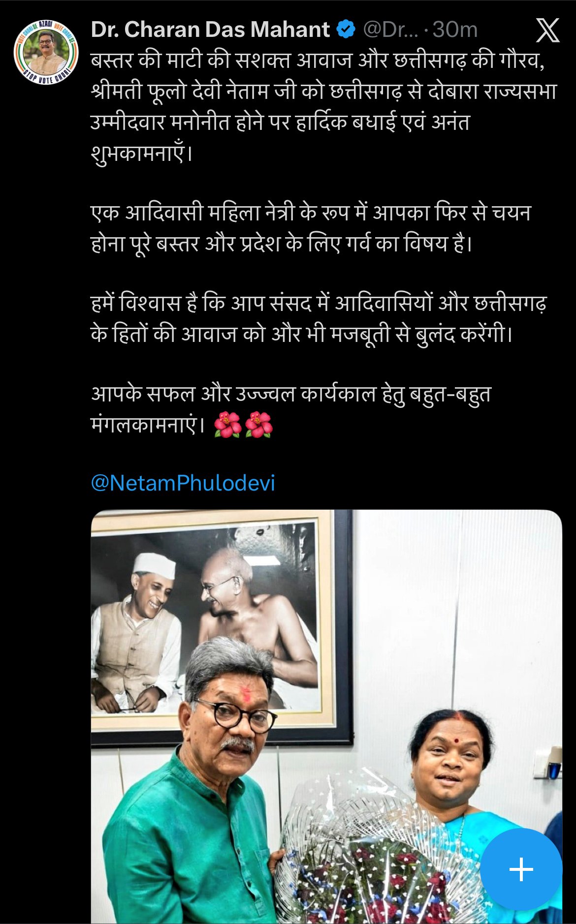This screenshot has height=924, width=576.
Task: Click the truncated @Dr... handle
Action: tap(390, 30)
